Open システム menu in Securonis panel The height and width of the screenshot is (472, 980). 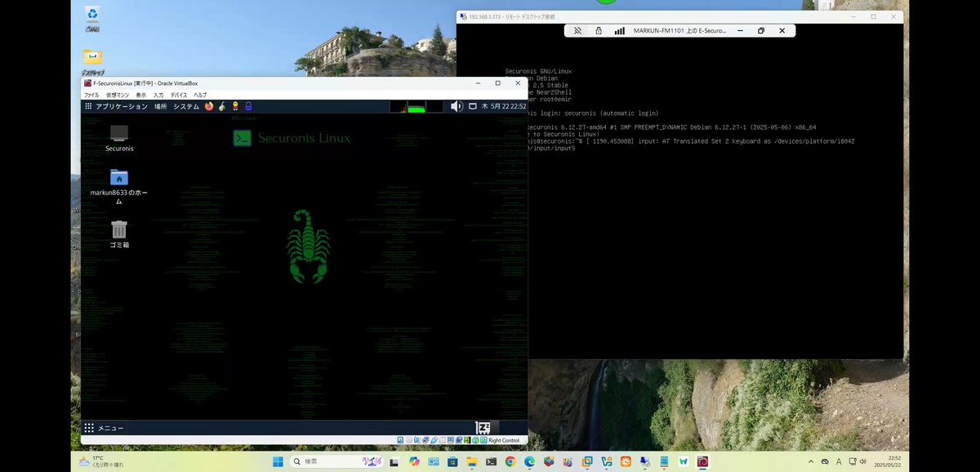click(x=186, y=106)
